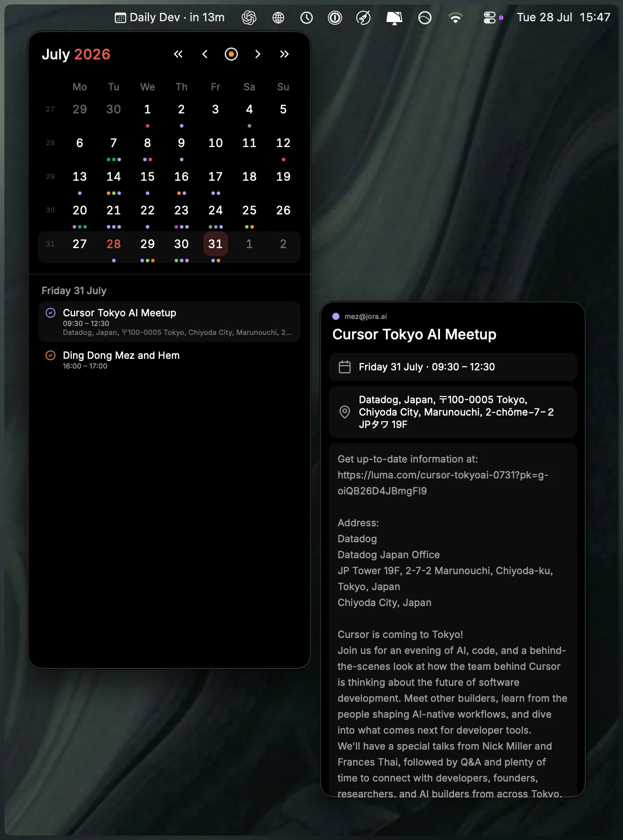Select today, July 28, in calendar
This screenshot has height=840, width=623.
113,244
